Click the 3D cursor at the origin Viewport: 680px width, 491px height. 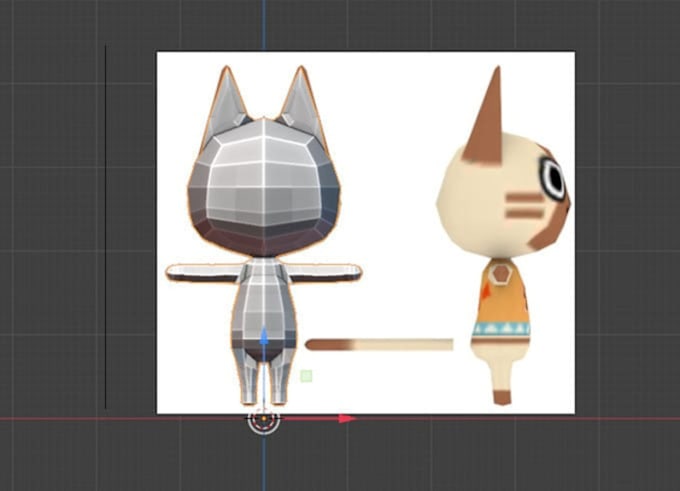(264, 419)
